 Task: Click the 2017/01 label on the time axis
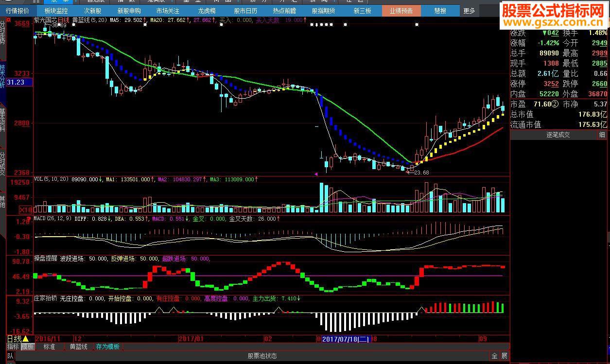coord(191,339)
